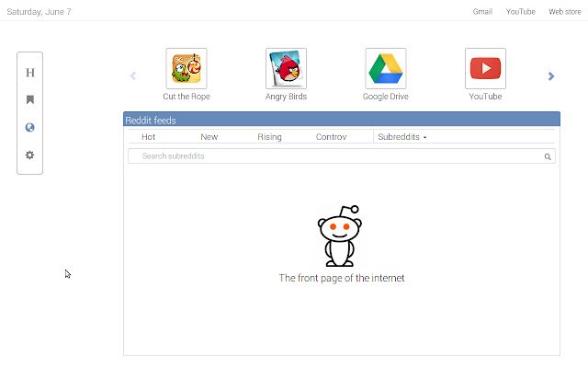Click the Reddit feeds header
This screenshot has width=588, height=368.
[342, 120]
